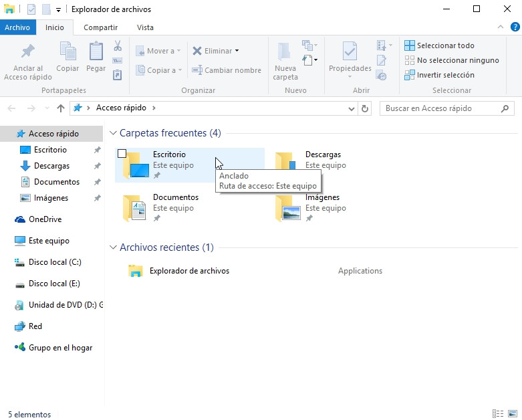
Task: Expand the address bar history dropdown
Action: pos(352,108)
